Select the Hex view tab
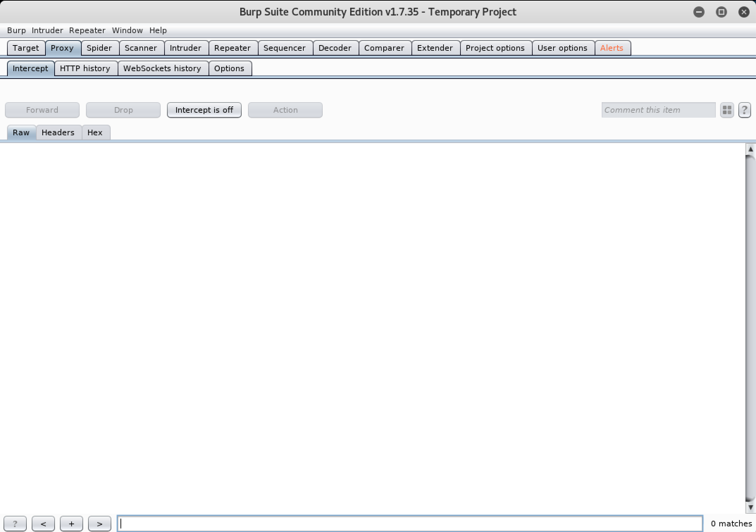 click(x=94, y=132)
